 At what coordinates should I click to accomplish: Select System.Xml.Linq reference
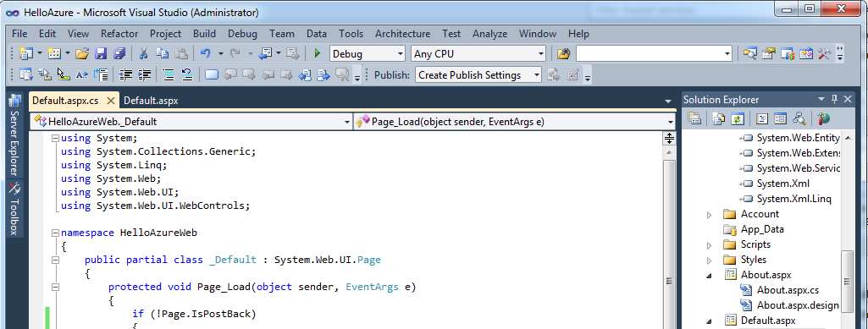click(793, 199)
